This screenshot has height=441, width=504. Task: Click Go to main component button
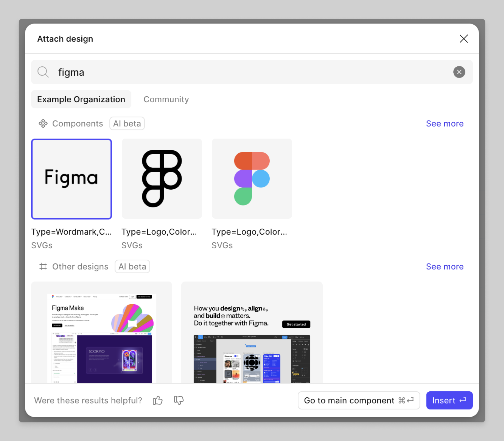359,400
